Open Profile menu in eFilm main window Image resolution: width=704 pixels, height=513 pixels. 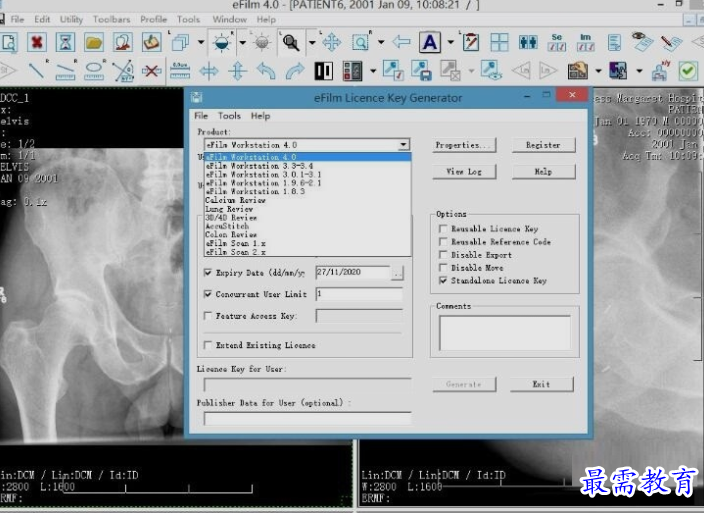tap(153, 19)
